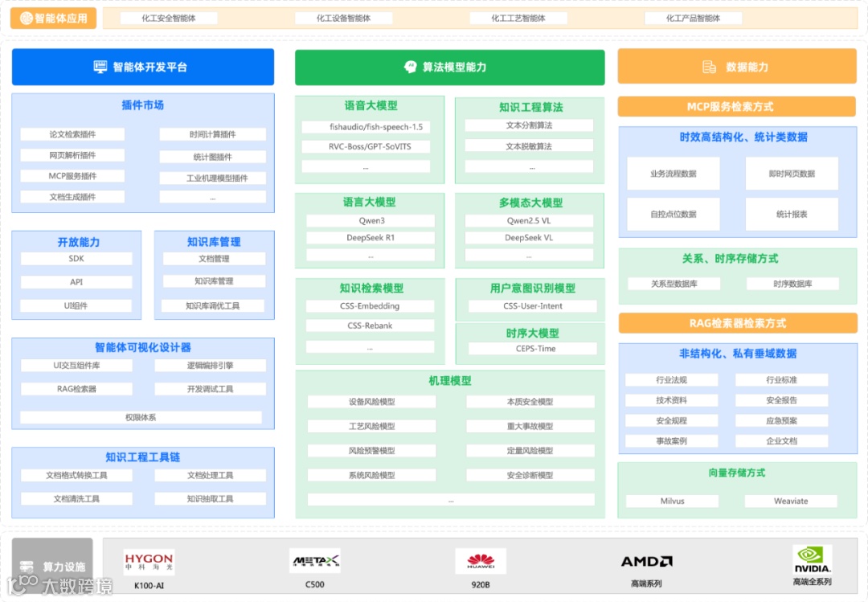Click the AMD logo
Viewport: 868px width, 602px height.
(x=646, y=562)
